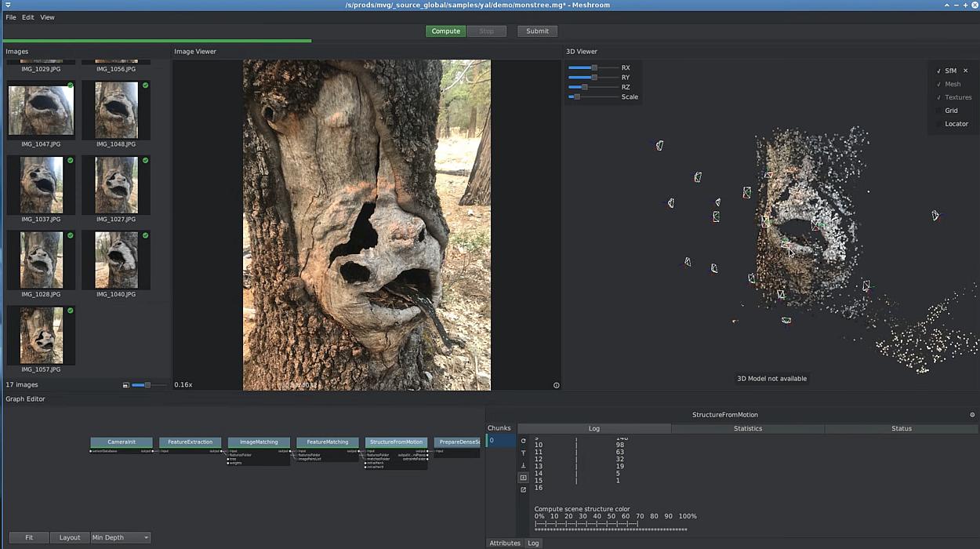980x549 pixels.
Task: Click the gear icon in the StructureFromMotion panel header
Action: point(972,415)
